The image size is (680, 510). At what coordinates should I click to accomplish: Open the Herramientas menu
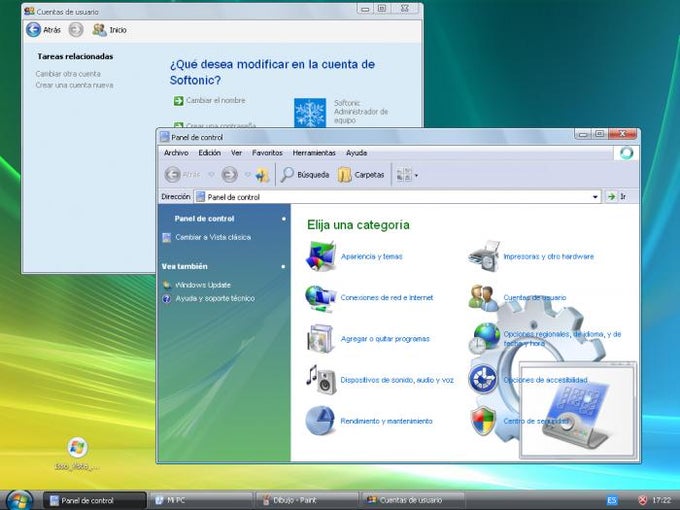tap(314, 153)
